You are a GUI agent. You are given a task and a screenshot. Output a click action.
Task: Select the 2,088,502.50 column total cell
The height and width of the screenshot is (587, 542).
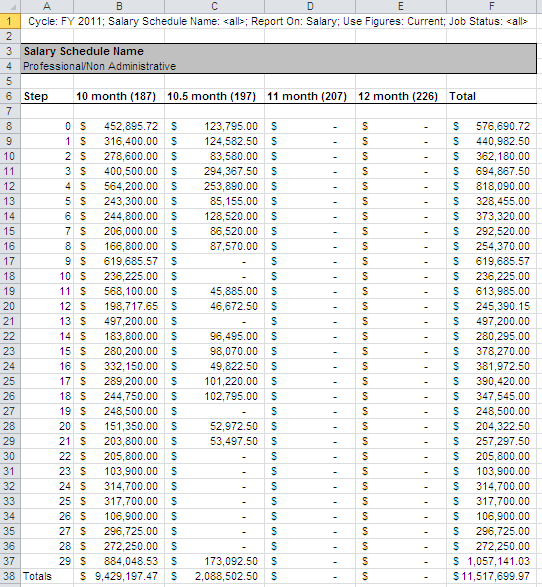(x=214, y=576)
